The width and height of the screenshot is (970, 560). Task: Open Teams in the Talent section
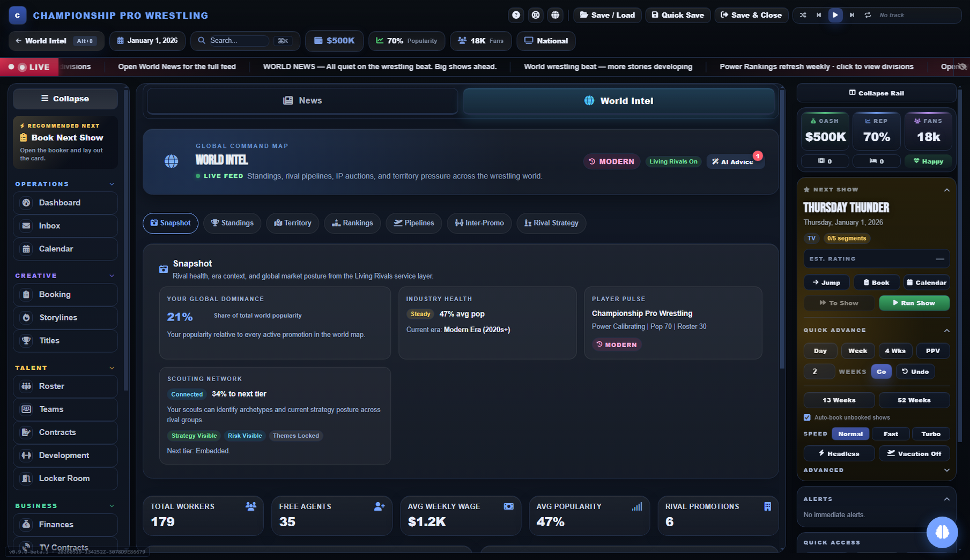point(65,409)
